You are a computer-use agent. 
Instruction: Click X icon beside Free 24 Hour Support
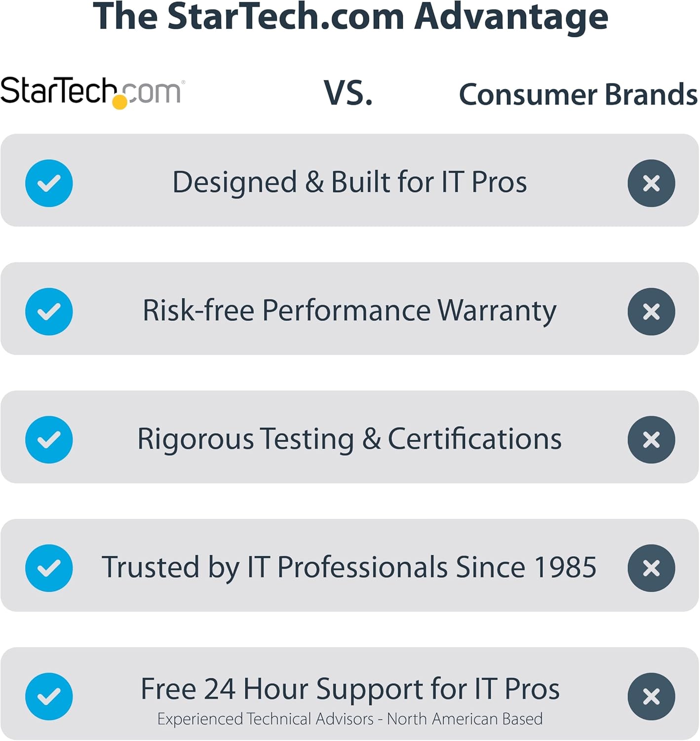[651, 697]
